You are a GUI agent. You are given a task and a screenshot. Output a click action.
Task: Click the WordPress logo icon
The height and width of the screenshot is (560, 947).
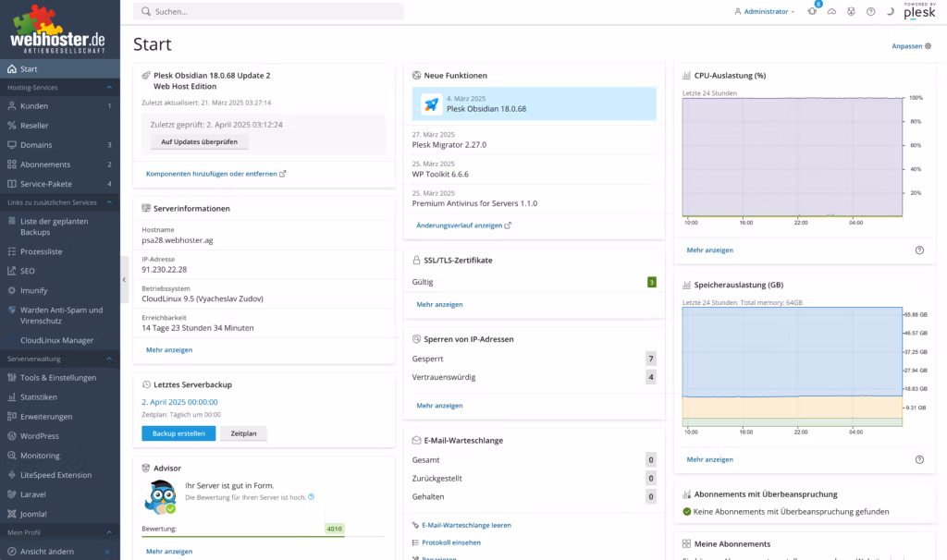tap(11, 435)
